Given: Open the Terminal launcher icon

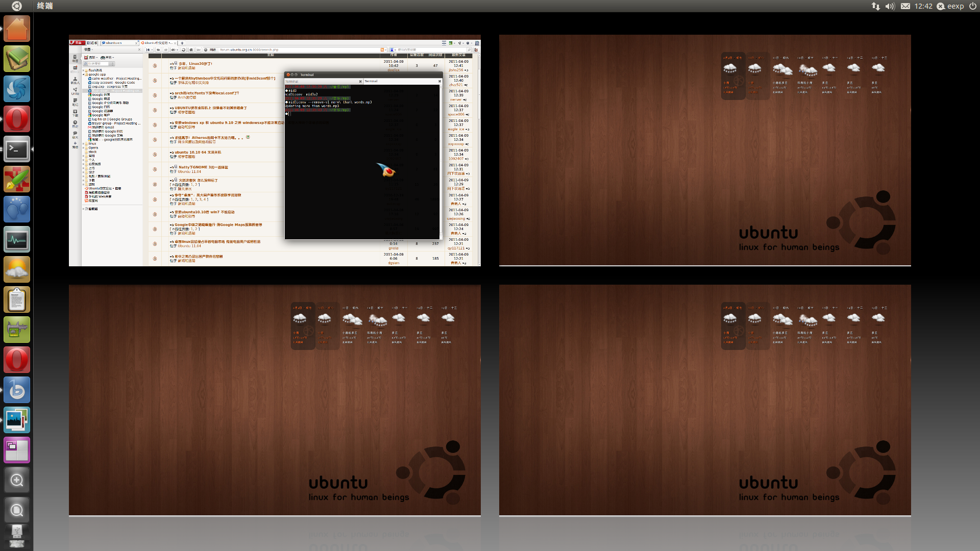Looking at the screenshot, I should (x=17, y=149).
